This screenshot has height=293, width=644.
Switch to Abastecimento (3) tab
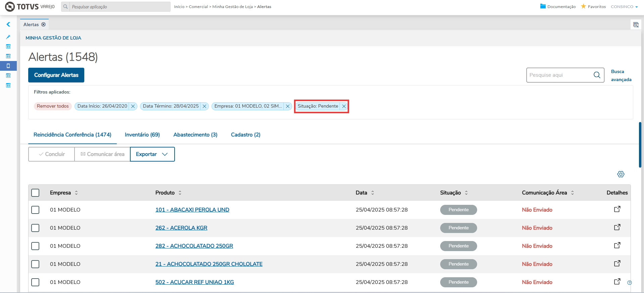tap(195, 135)
